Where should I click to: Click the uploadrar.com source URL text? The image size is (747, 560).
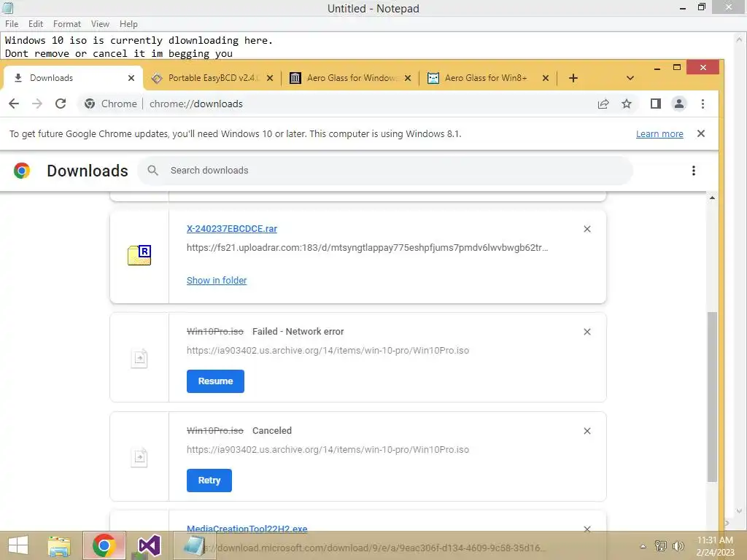pos(368,248)
